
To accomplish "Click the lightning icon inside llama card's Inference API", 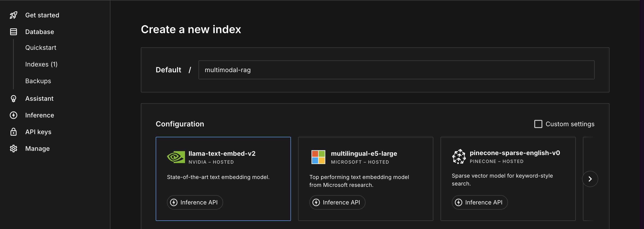I will point(174,202).
